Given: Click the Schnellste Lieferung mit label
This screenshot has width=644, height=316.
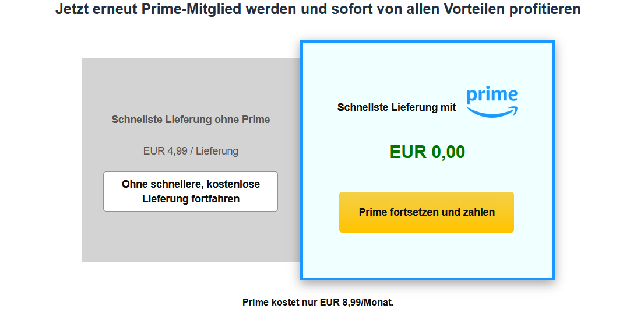Looking at the screenshot, I should 396,107.
